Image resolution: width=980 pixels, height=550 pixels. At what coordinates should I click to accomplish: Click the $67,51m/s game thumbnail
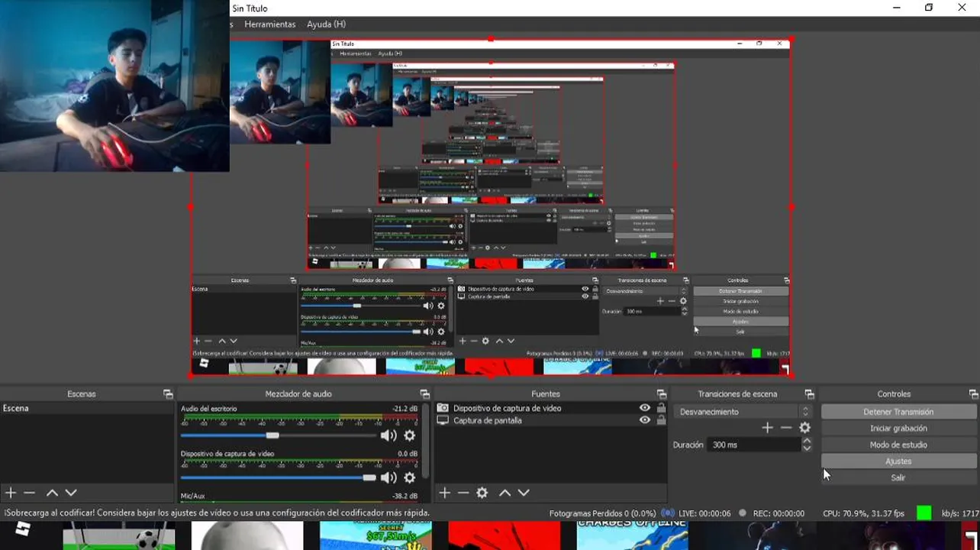375,535
